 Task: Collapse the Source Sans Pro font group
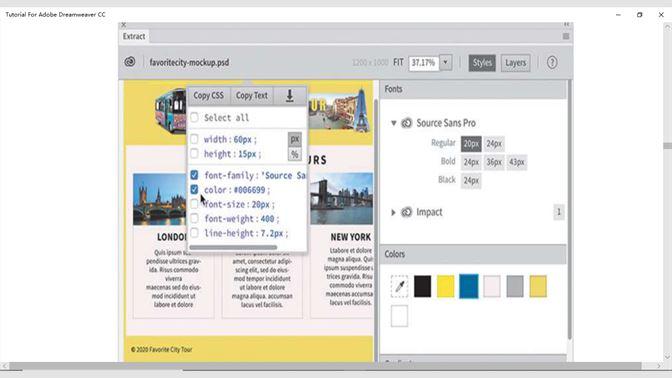393,123
